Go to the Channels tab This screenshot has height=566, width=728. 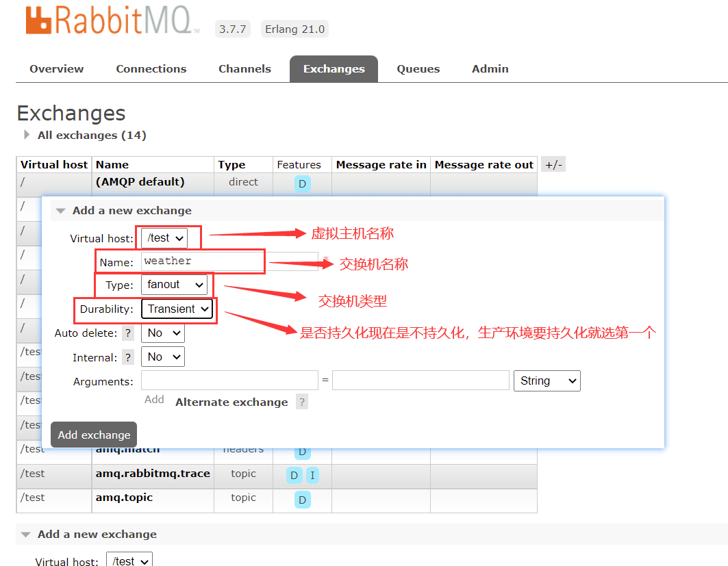tap(244, 68)
